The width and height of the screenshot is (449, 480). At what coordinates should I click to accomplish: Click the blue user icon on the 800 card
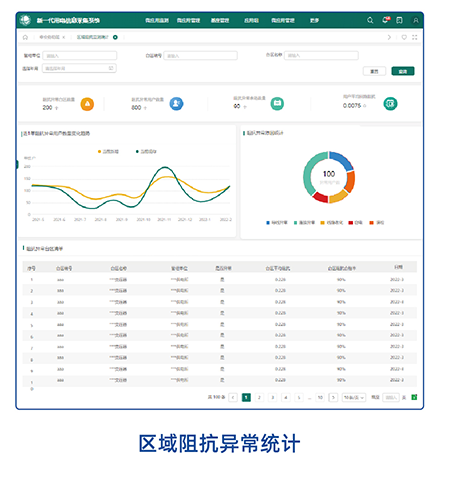(x=176, y=104)
